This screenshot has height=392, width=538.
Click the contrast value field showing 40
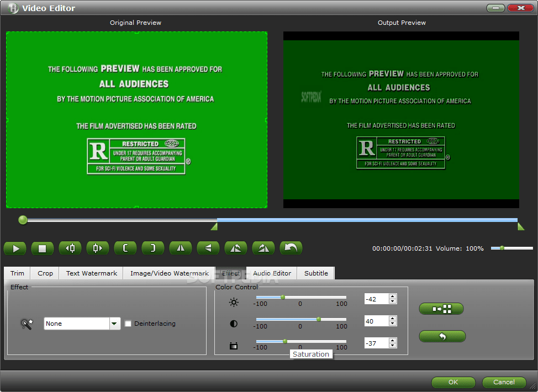point(376,321)
